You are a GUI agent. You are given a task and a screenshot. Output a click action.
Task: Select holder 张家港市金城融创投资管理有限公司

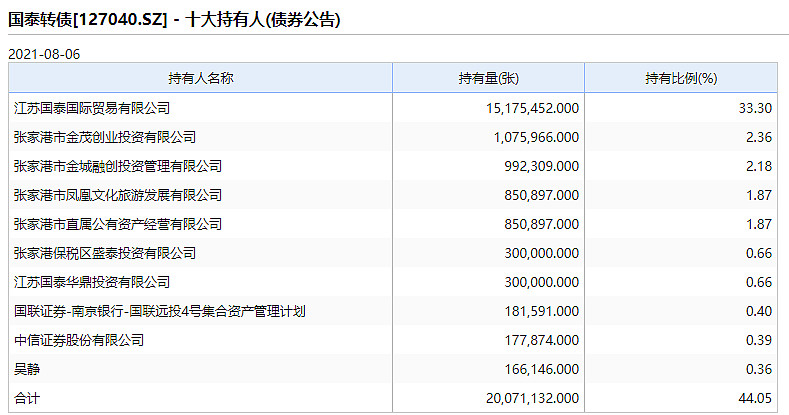point(118,166)
